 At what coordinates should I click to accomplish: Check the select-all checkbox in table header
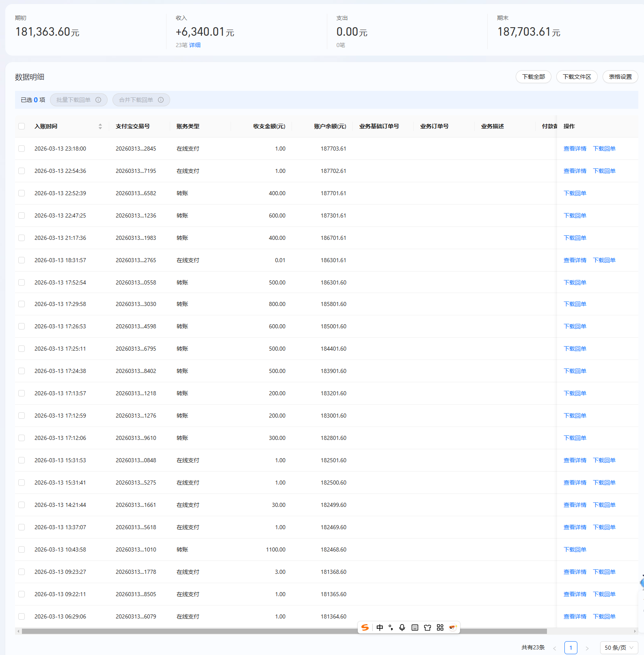click(x=22, y=126)
